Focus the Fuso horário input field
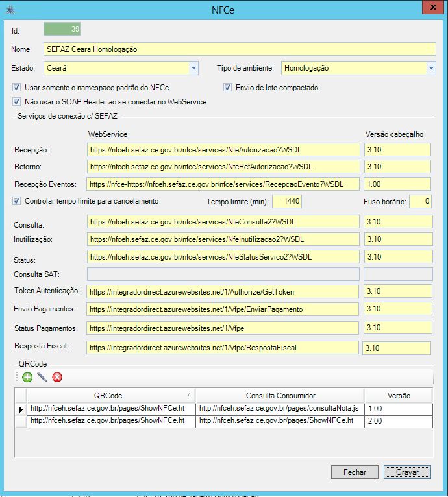 coord(420,202)
